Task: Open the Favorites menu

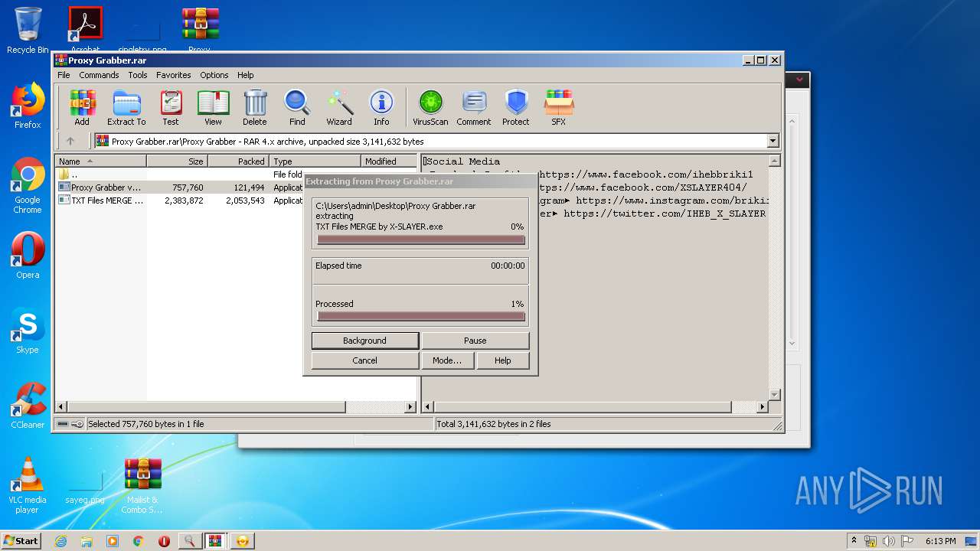Action: coord(174,75)
